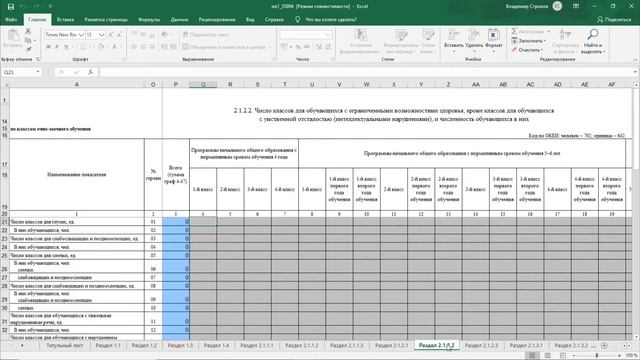Select cell P21 showing 0

(176, 222)
